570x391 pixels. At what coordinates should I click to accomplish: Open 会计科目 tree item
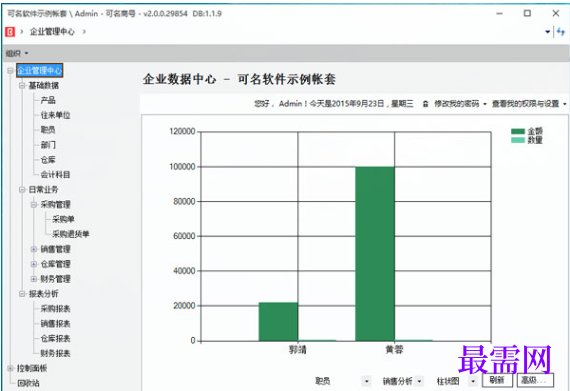[x=55, y=175]
